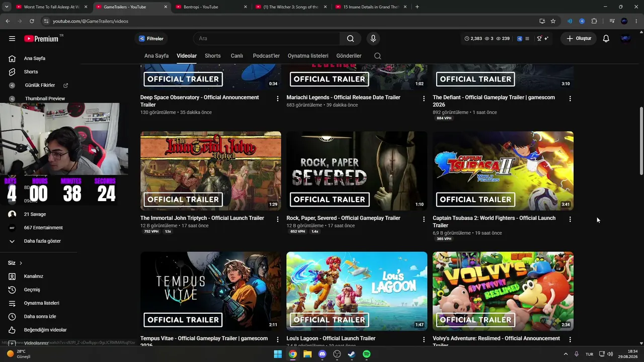The image size is (644, 362).
Task: Click the search magnifier button
Action: pyautogui.click(x=350, y=39)
